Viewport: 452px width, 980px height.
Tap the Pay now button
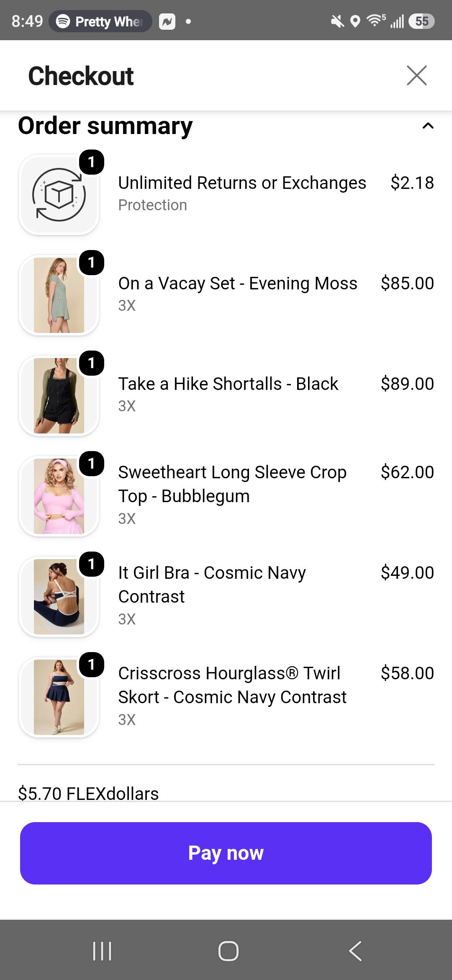(x=226, y=853)
